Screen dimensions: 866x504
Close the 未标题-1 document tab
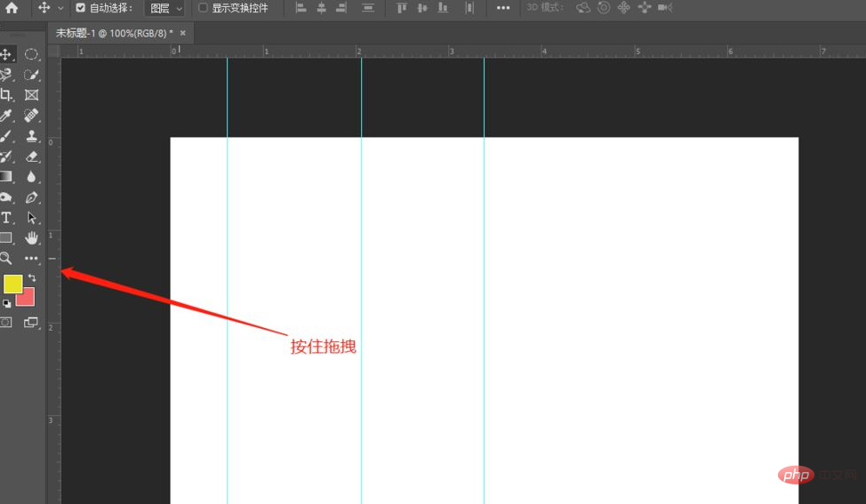(183, 33)
